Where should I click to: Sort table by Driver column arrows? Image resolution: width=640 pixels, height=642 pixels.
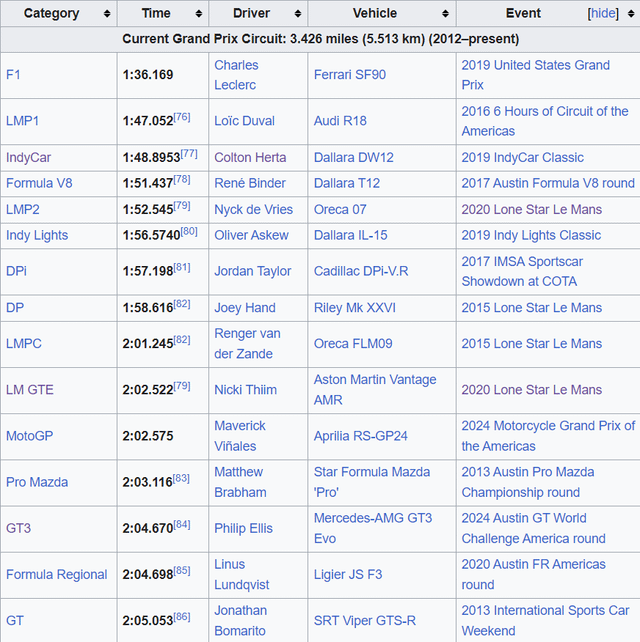pos(298,14)
